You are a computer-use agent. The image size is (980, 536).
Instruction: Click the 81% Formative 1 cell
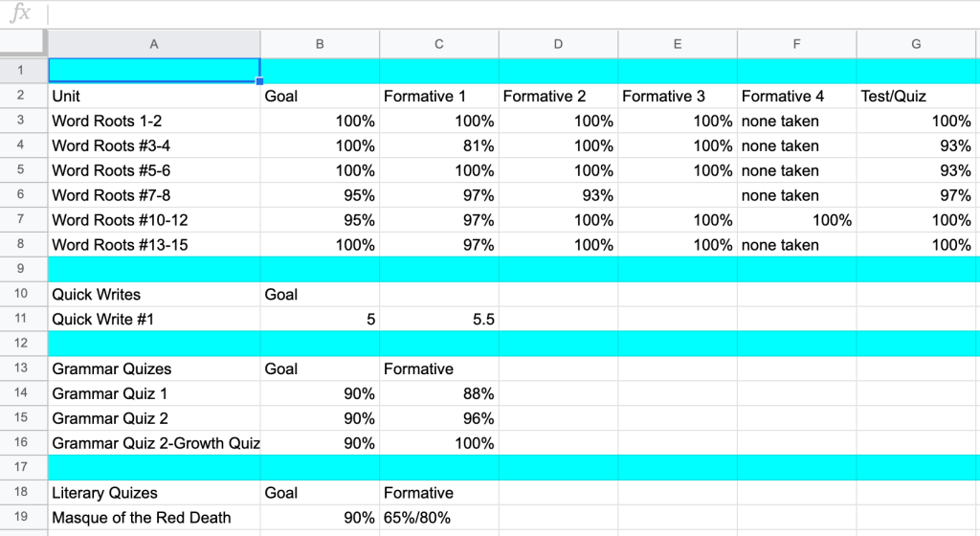coord(438,145)
